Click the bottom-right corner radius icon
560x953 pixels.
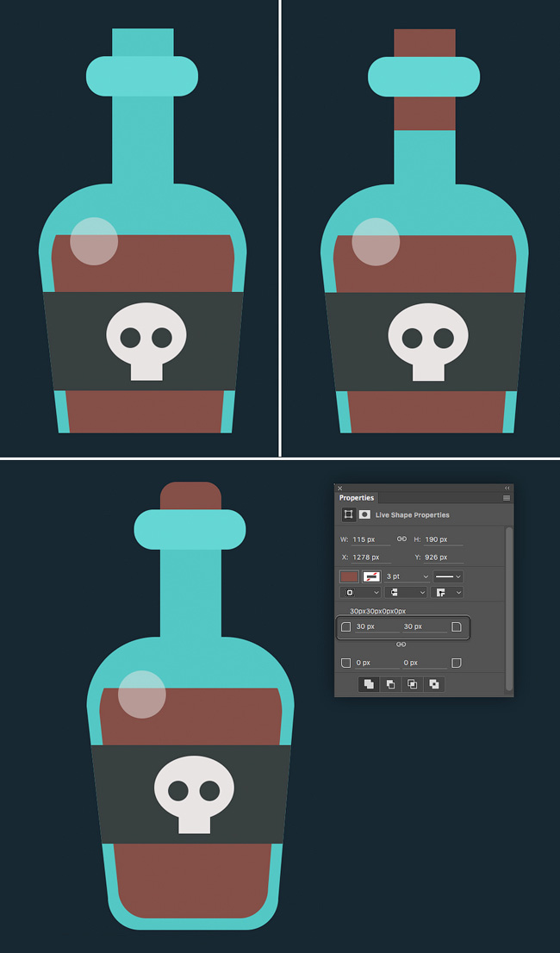[x=457, y=663]
